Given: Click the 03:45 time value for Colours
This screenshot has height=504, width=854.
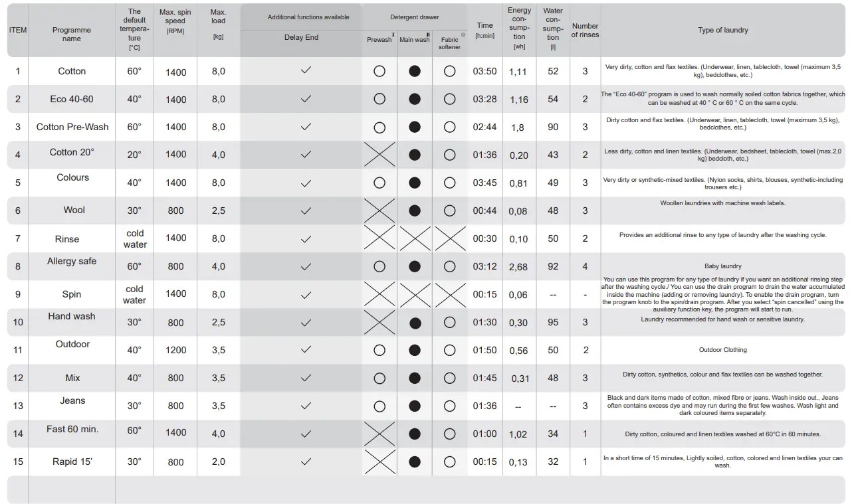Looking at the screenshot, I should 484,183.
